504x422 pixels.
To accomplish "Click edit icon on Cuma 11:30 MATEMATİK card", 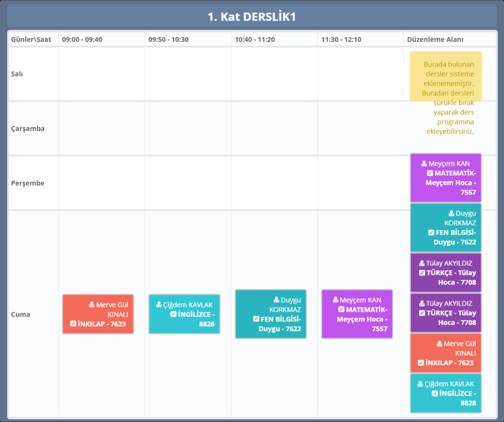I will click(x=341, y=309).
